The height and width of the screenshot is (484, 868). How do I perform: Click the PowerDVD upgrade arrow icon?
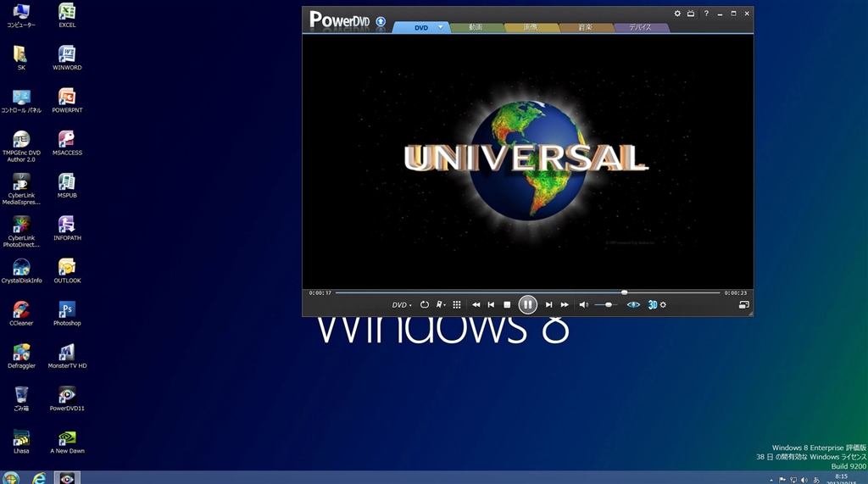point(381,21)
